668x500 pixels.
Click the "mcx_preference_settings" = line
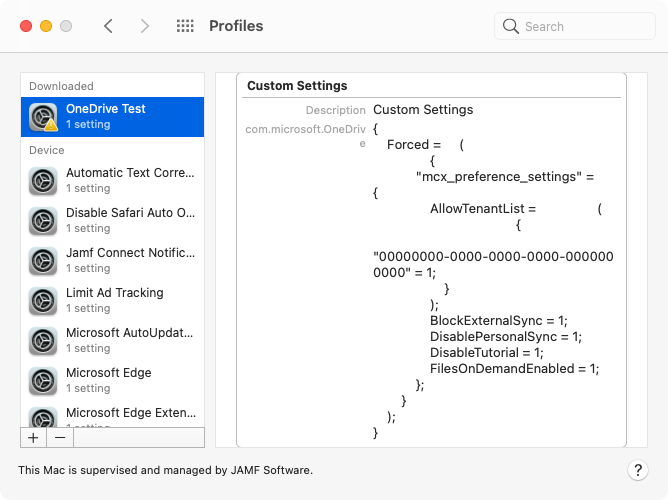[505, 176]
